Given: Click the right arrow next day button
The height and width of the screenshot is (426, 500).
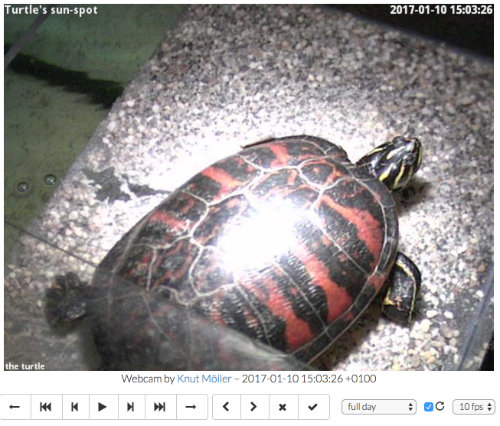Looking at the screenshot, I should pyautogui.click(x=192, y=407).
